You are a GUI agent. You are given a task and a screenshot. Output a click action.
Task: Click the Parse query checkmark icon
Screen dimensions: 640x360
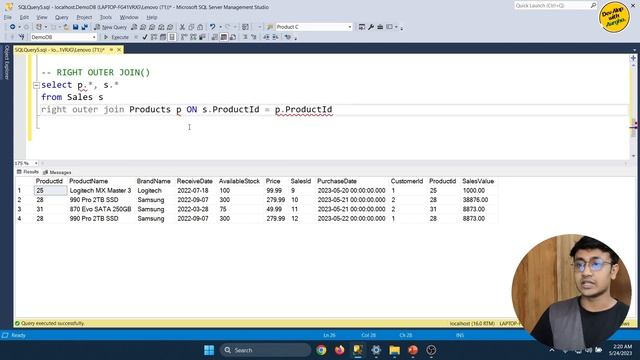point(145,37)
